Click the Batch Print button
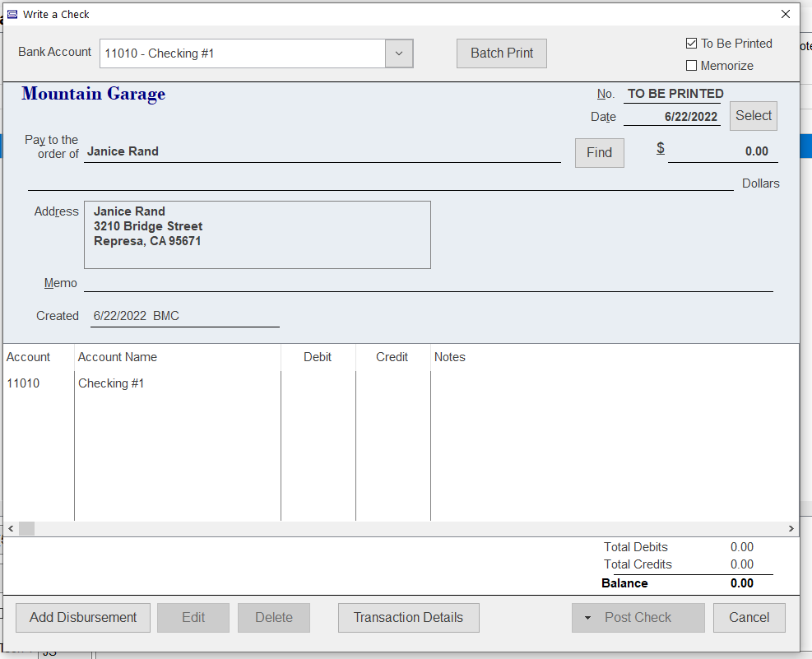 [x=501, y=53]
